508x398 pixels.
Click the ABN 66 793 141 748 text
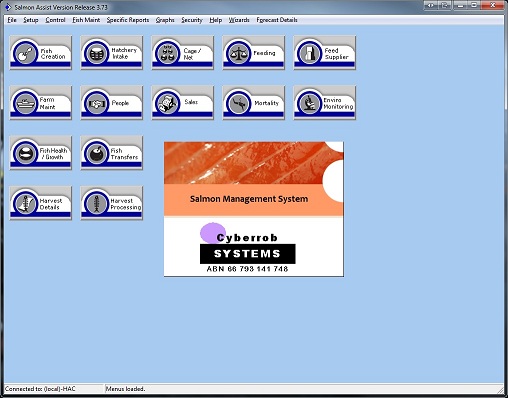[x=247, y=269]
